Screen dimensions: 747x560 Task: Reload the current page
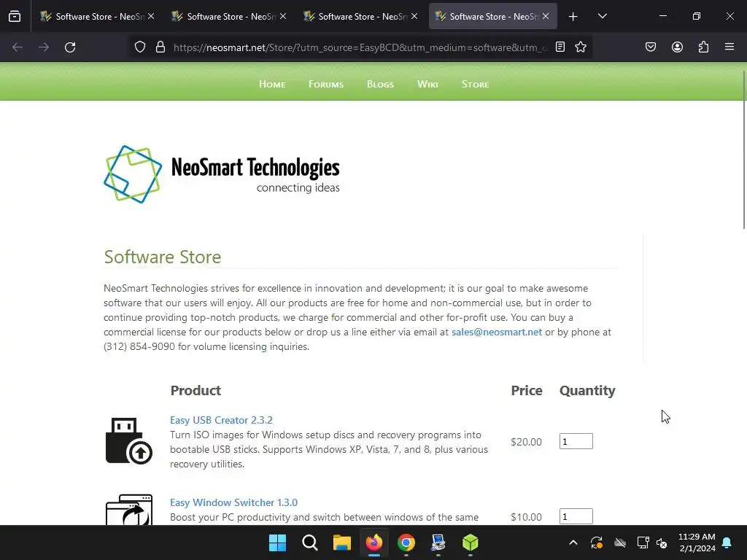click(70, 47)
